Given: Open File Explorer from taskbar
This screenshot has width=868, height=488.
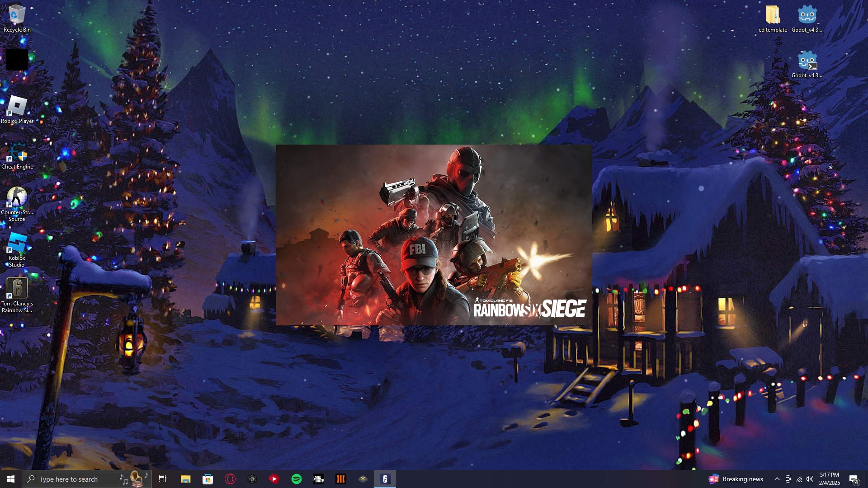Looking at the screenshot, I should [186, 479].
